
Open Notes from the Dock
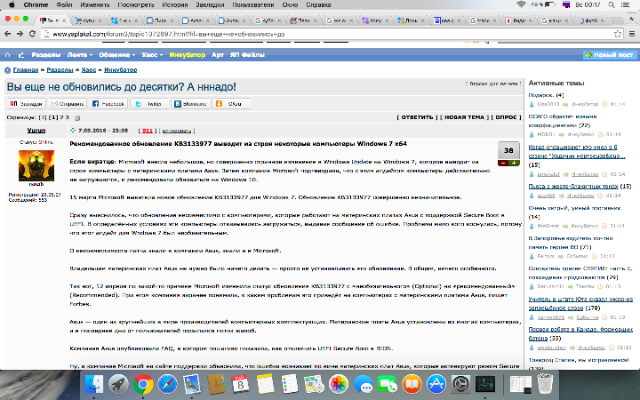(x=265, y=384)
